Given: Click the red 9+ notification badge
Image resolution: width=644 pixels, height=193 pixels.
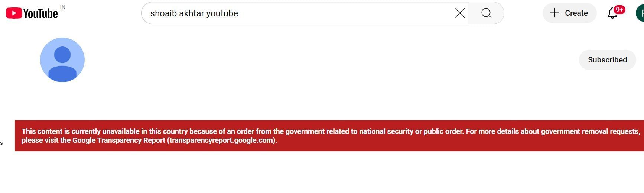Looking at the screenshot, I should pyautogui.click(x=619, y=10).
